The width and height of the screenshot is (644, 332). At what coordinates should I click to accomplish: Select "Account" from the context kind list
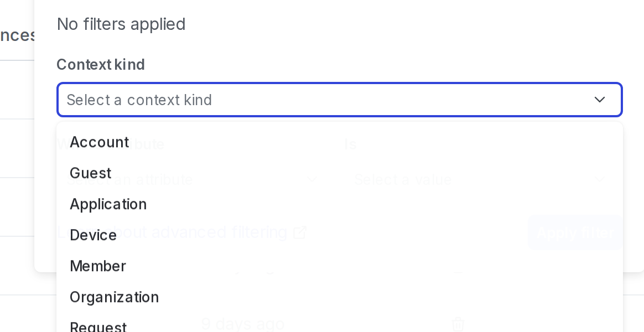tap(99, 142)
